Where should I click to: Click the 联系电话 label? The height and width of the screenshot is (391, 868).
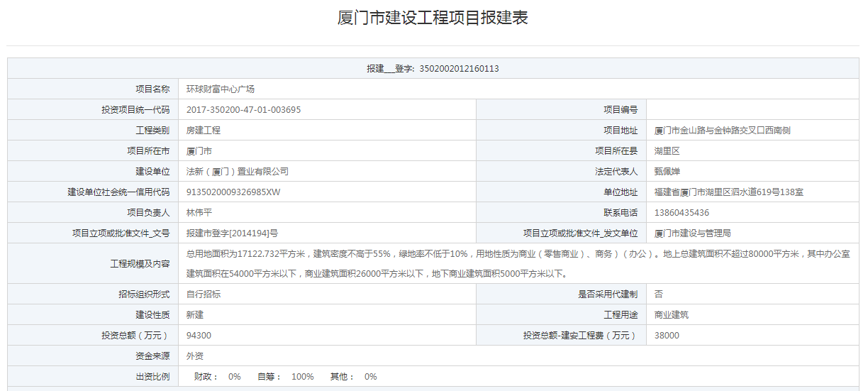tap(621, 213)
